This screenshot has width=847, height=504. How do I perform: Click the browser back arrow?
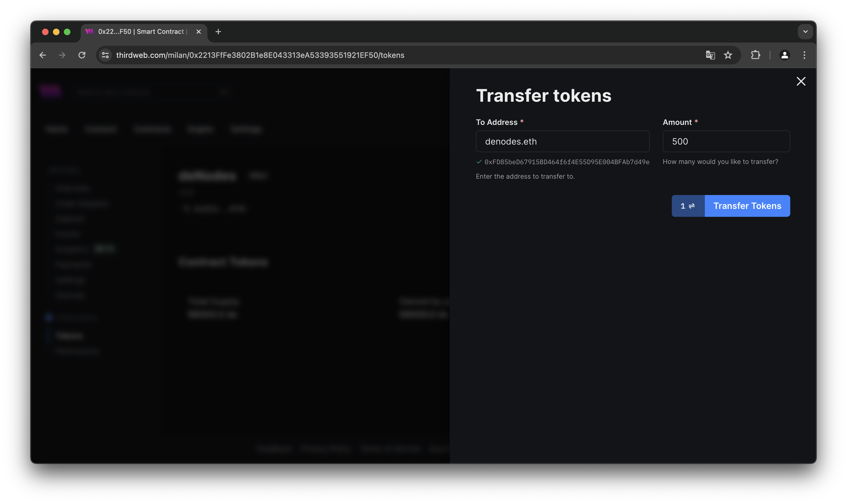tap(43, 55)
